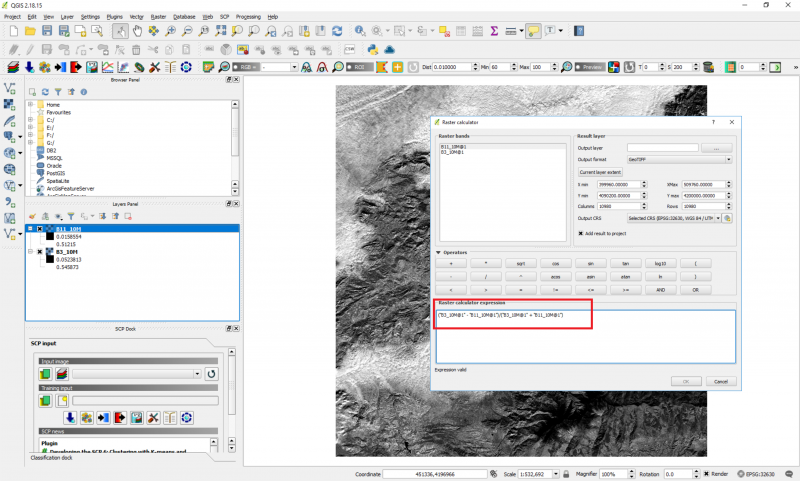Image resolution: width=800 pixels, height=481 pixels.
Task: Open the CRS selector button beside Output CRS
Action: (728, 218)
